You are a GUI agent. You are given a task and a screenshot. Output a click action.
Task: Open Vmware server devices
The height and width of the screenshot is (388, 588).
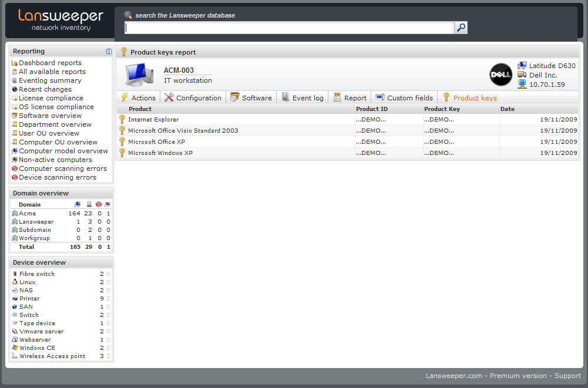[41, 332]
